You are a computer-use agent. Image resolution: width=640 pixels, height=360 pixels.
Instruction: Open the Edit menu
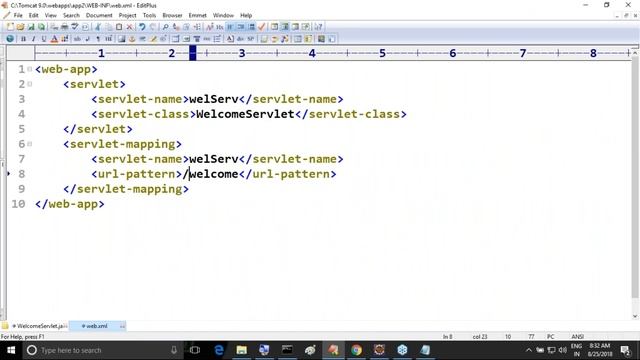click(33, 16)
